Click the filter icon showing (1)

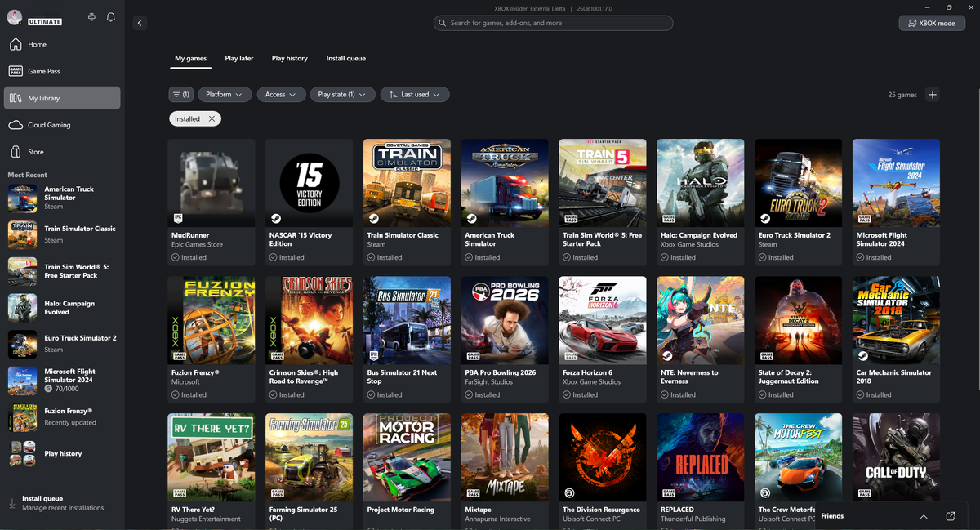click(x=180, y=95)
